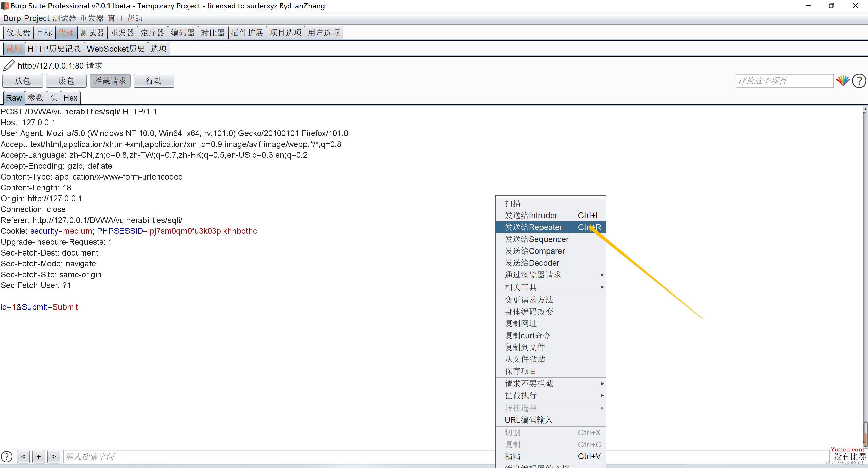Screen dimensions: 868x468
Task: Switch to the Raw view tab
Action: click(14, 98)
